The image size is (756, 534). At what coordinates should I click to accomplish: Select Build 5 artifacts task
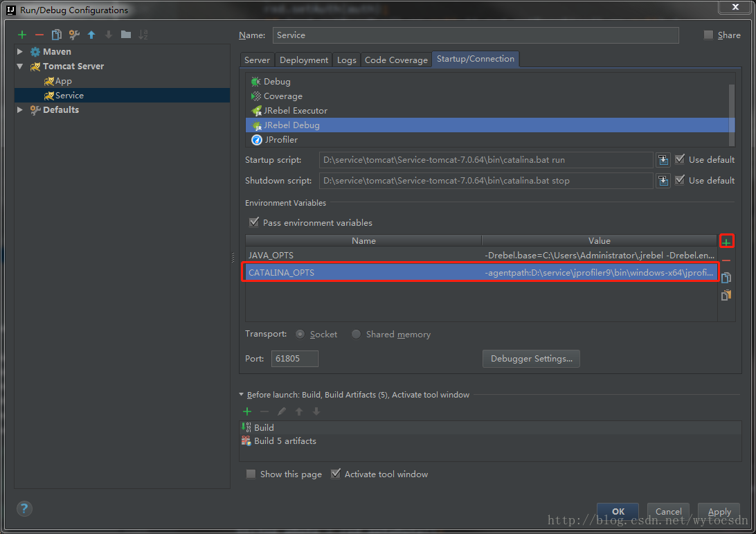[x=490, y=441]
